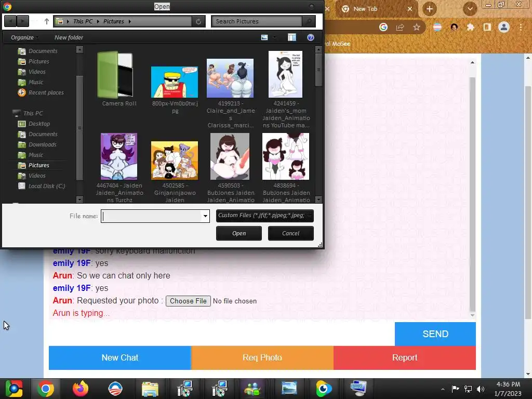Click the volume speaker tray icon
The height and width of the screenshot is (399, 532).
(481, 389)
